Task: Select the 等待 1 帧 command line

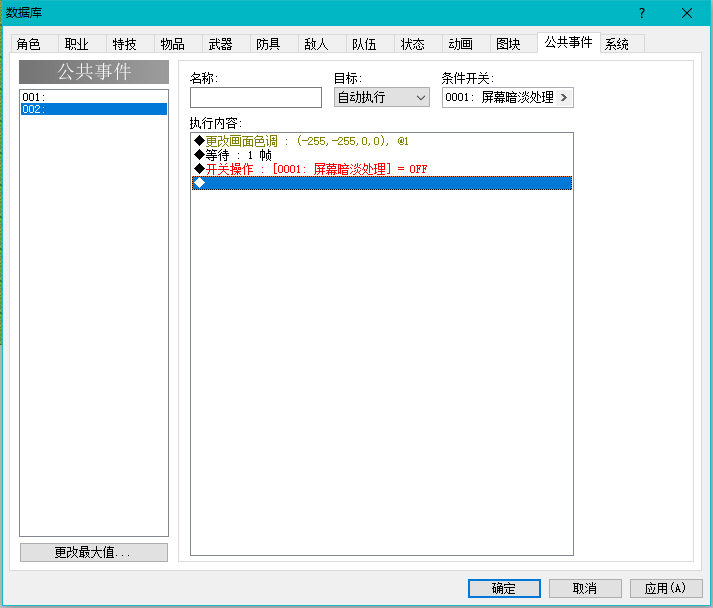Action: (382, 155)
